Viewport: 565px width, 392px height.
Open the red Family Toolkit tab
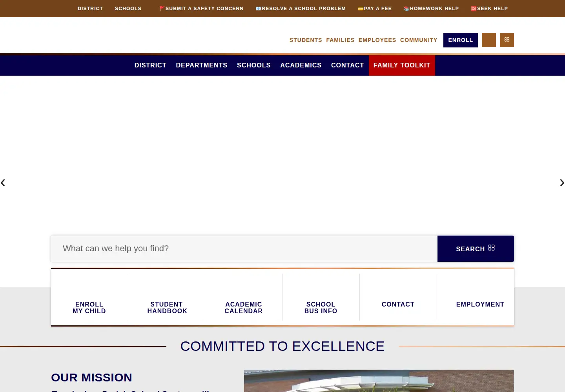pyautogui.click(x=402, y=65)
